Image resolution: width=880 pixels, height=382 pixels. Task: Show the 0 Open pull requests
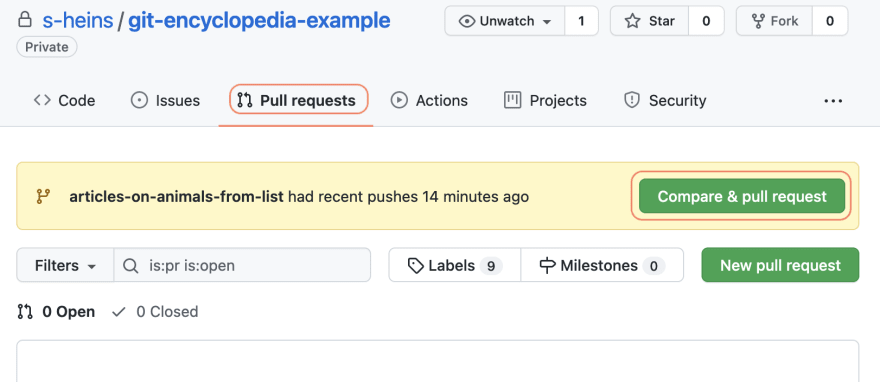[x=56, y=311]
